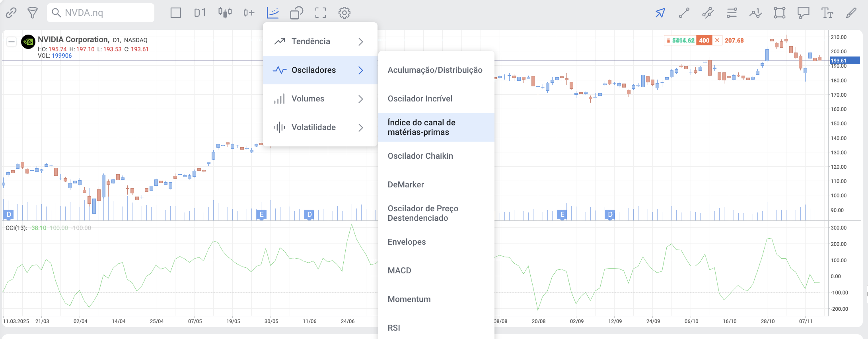Click NVIDIA Corporation chart title
This screenshot has height=339, width=868.
73,39
